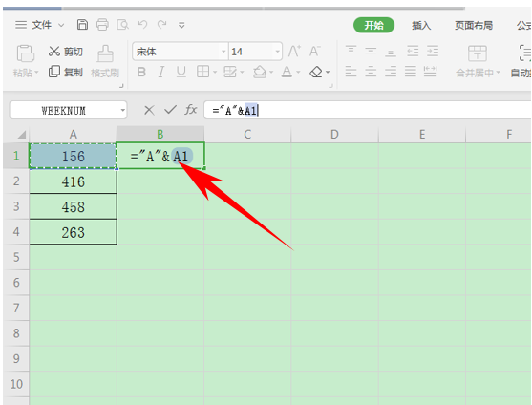The image size is (532, 405).
Task: Toggle Bold formatting
Action: click(x=141, y=72)
